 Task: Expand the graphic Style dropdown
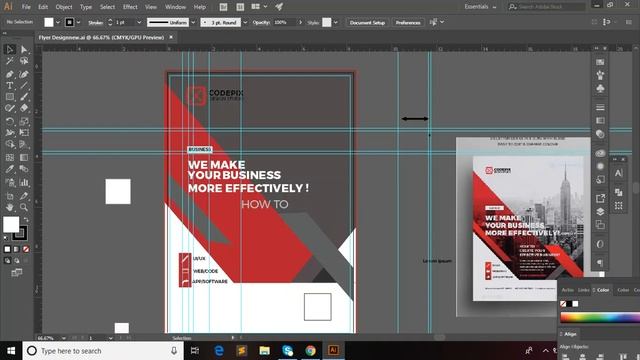[x=335, y=22]
